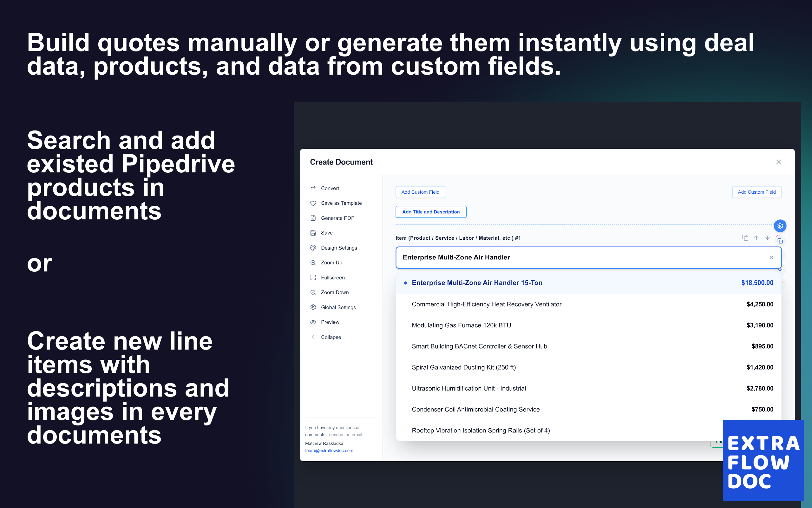Select Commercial High-Efficiency Heat Recovery Ventilator
The image size is (812, 508).
click(588, 304)
